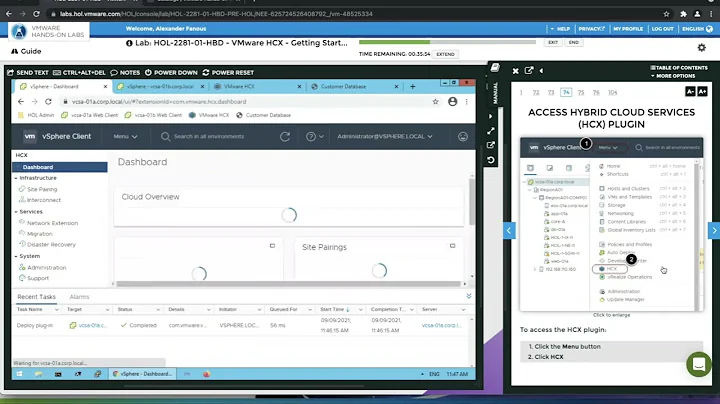Open the vSphere help question-mark icon
Image resolution: width=720 pixels, height=404 pixels.
pyautogui.click(x=311, y=136)
